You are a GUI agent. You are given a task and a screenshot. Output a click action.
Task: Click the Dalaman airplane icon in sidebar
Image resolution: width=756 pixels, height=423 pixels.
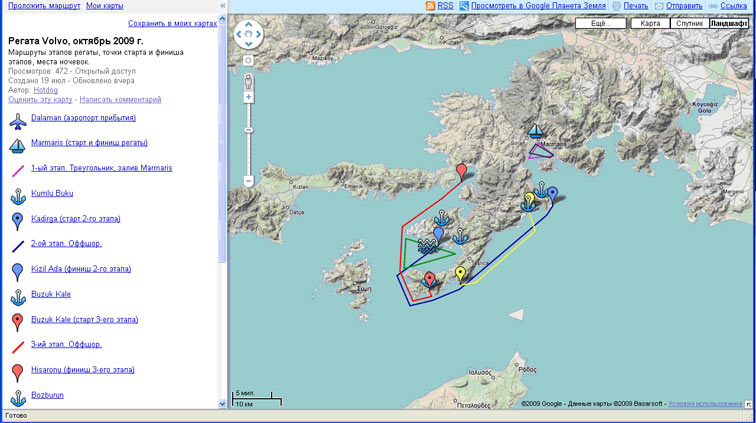pyautogui.click(x=18, y=121)
